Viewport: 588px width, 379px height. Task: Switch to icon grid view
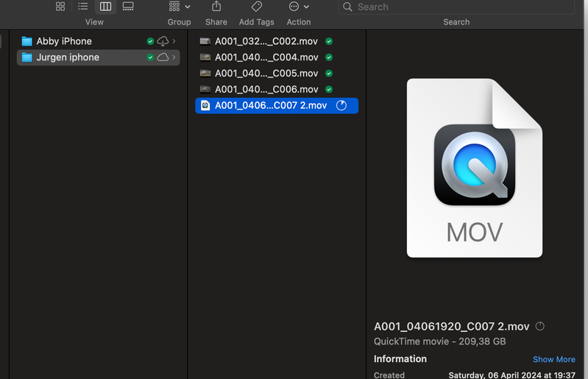pyautogui.click(x=60, y=7)
